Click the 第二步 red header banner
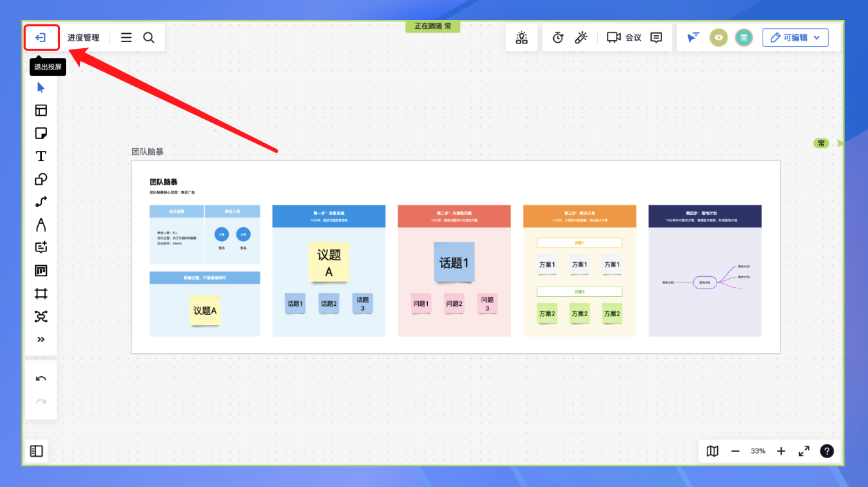The width and height of the screenshot is (868, 487). click(454, 216)
